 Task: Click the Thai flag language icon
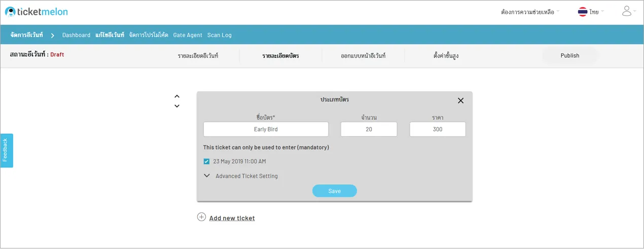583,12
